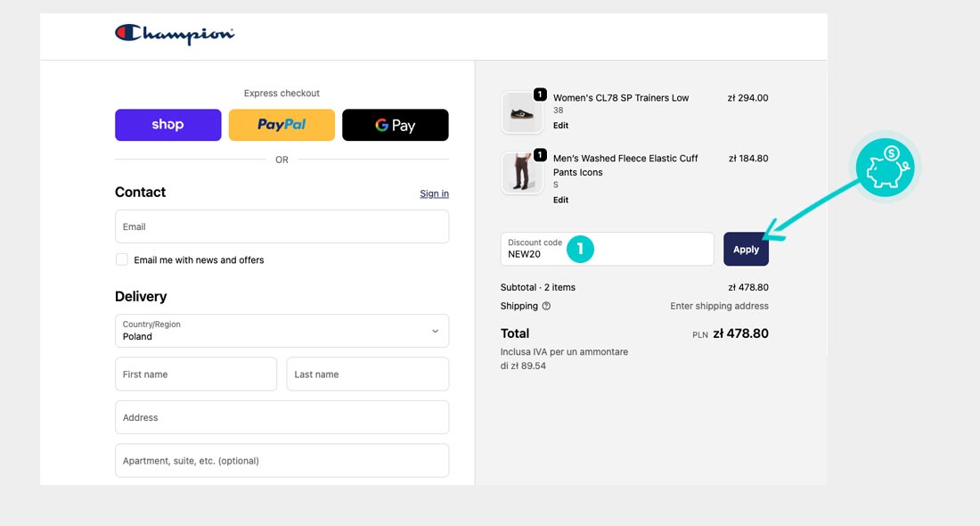Enable email me with news and offers

(122, 259)
